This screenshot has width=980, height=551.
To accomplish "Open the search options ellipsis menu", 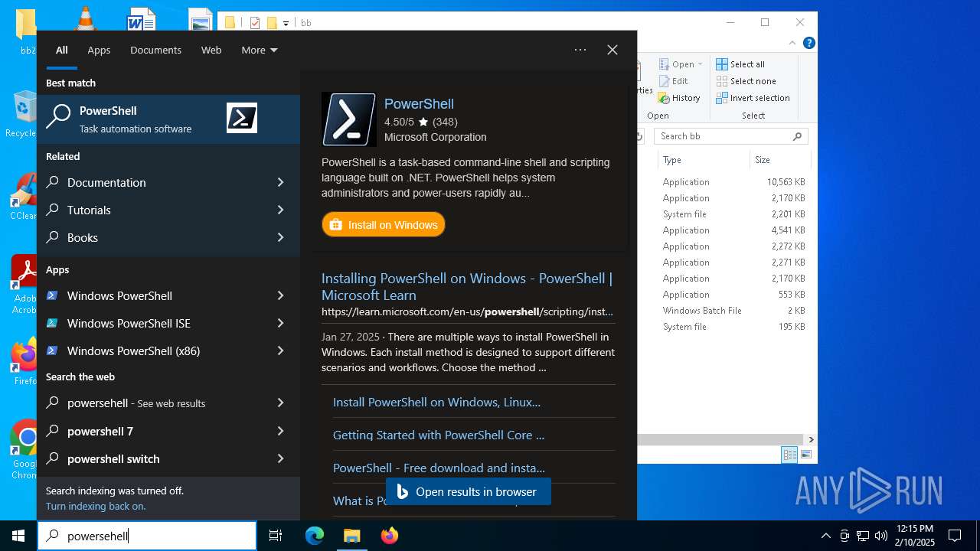I will pyautogui.click(x=580, y=50).
